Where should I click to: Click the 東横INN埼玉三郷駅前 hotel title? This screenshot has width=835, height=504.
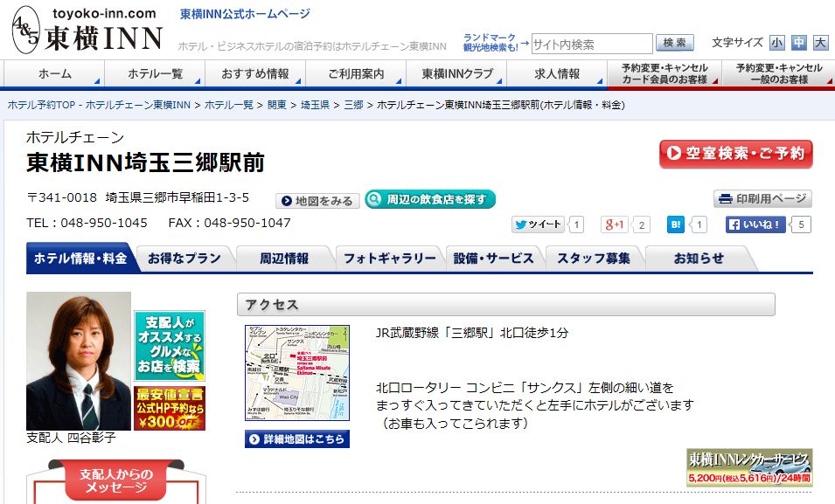click(145, 162)
